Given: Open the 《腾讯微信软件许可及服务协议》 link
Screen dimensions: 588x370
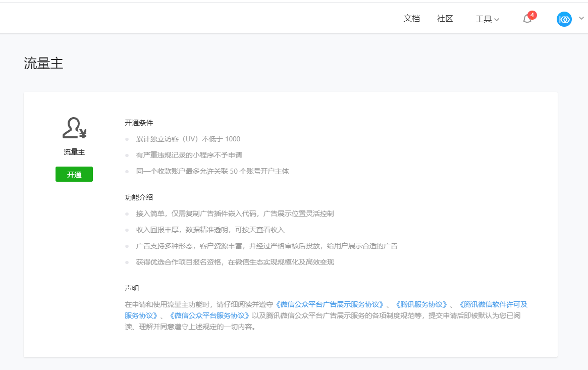Looking at the screenshot, I should (x=492, y=304).
